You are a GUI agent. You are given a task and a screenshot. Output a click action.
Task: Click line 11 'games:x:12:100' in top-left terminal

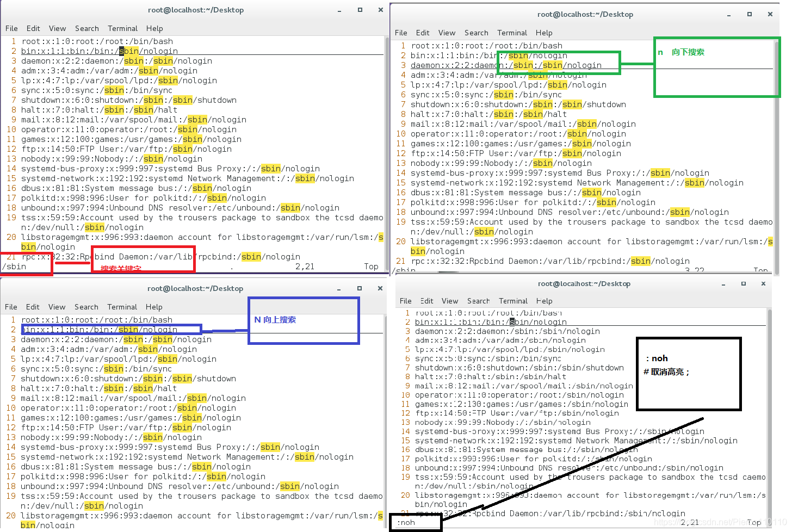(x=131, y=139)
